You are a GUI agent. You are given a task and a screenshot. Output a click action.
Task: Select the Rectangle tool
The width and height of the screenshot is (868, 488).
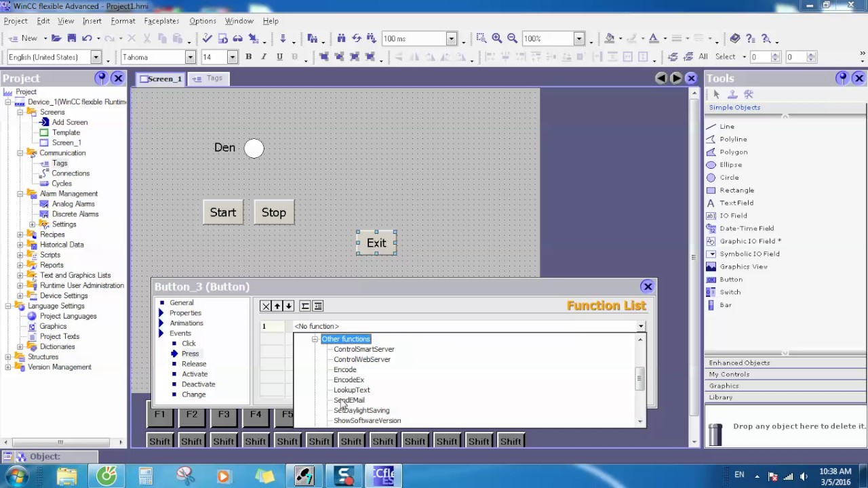[736, 190]
